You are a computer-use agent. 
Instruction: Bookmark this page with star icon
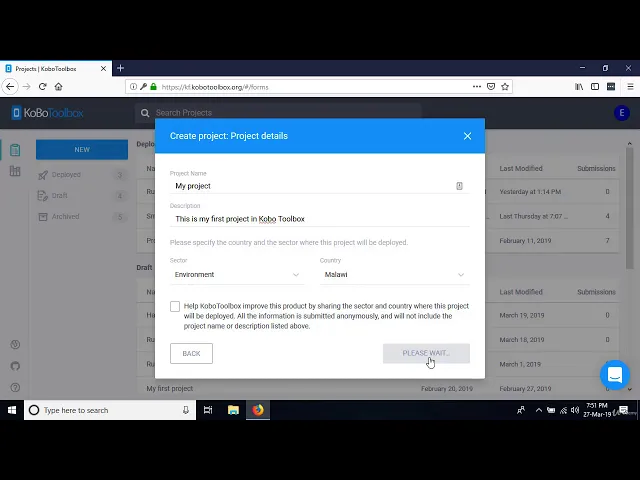tap(505, 87)
